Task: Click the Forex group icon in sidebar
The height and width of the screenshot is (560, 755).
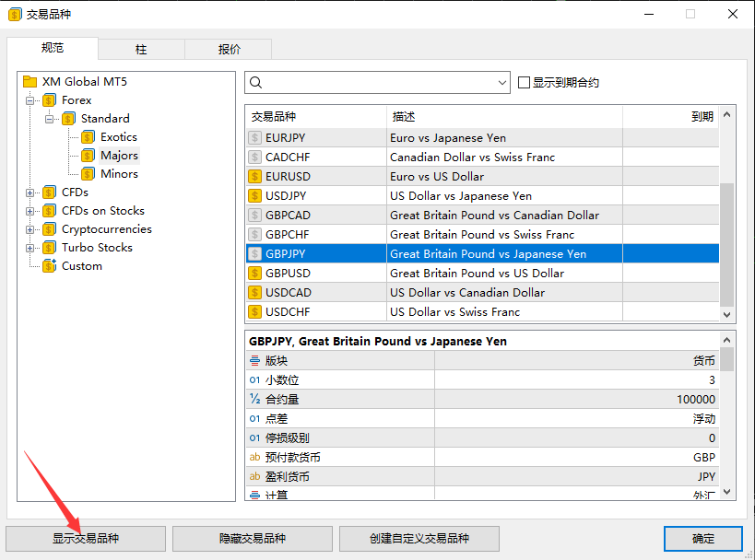Action: pyautogui.click(x=48, y=99)
